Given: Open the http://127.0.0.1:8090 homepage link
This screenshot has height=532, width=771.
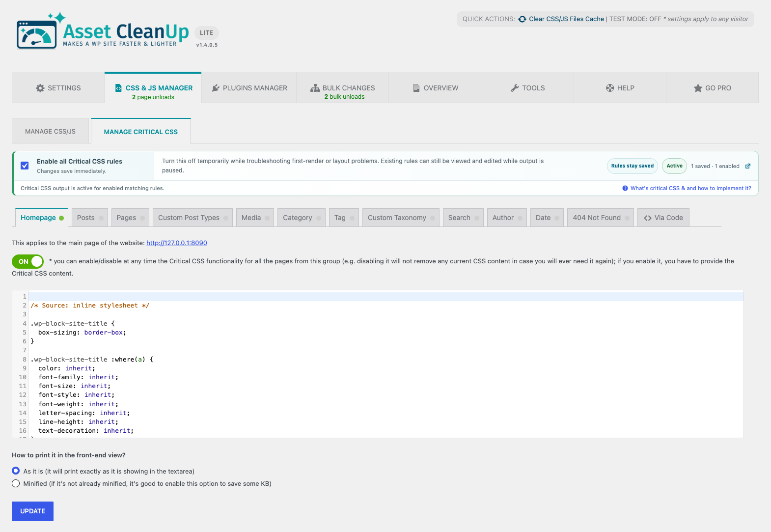Looking at the screenshot, I should (177, 243).
